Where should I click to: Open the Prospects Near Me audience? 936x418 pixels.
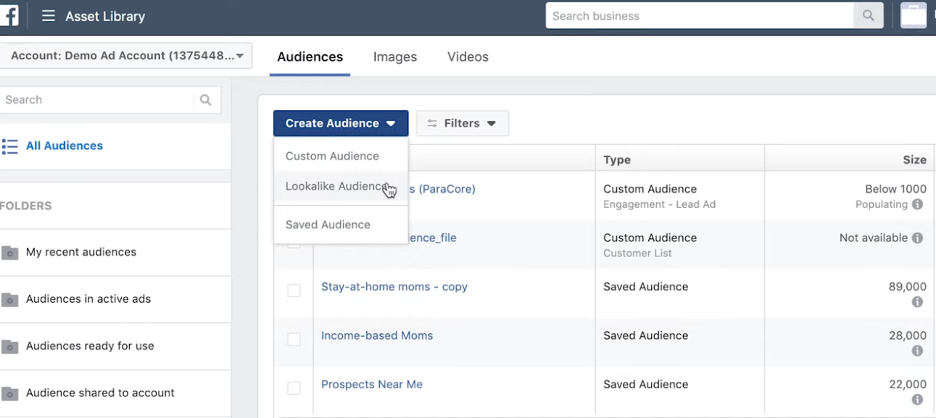point(372,385)
